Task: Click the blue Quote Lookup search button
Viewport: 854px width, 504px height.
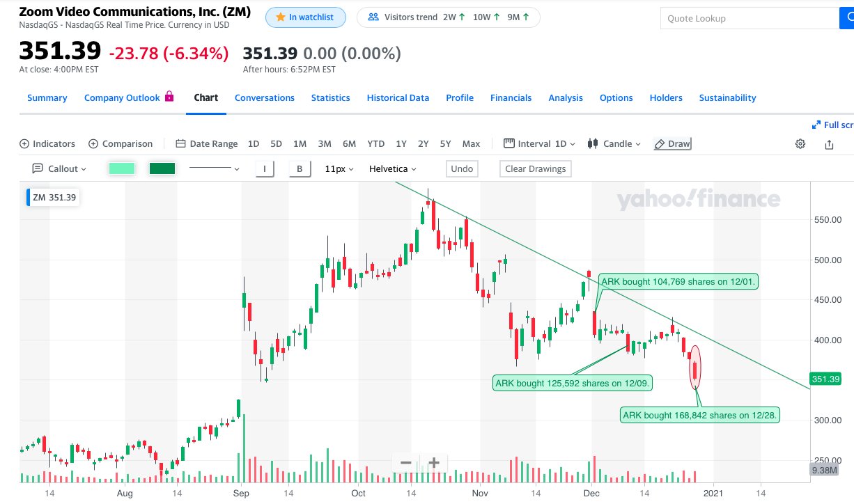Action: (x=847, y=19)
